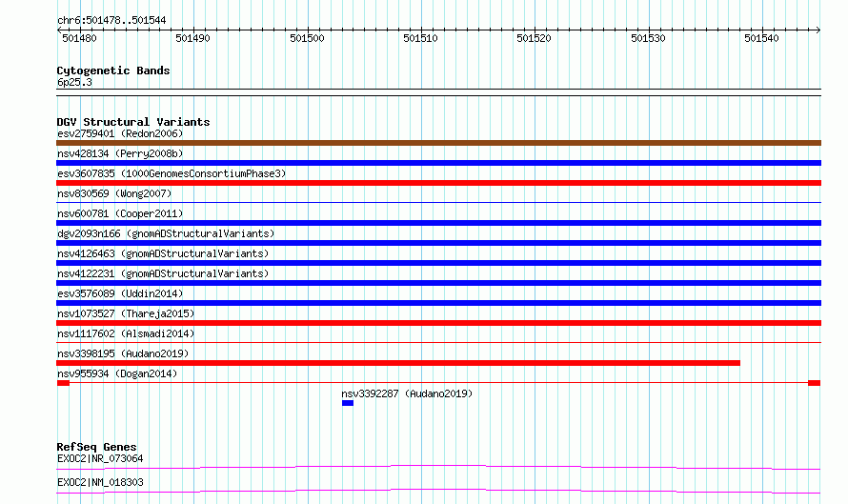Click the esv2759401 (Redon2006) variant label
The height and width of the screenshot is (504, 848).
click(x=120, y=133)
